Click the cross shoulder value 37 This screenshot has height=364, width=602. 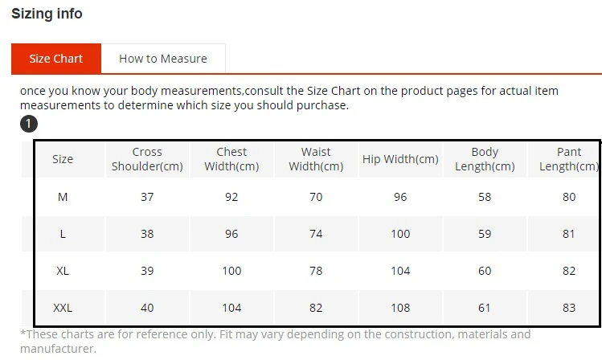pyautogui.click(x=147, y=197)
